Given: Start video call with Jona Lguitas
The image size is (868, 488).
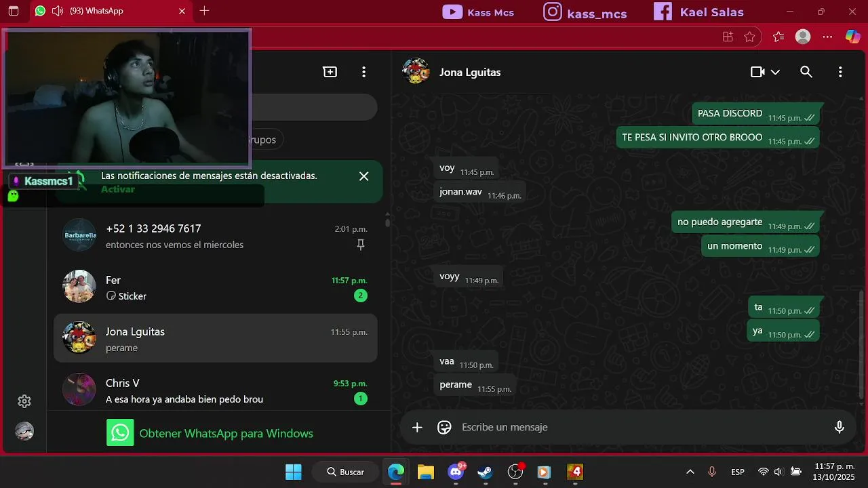Looking at the screenshot, I should (x=757, y=72).
